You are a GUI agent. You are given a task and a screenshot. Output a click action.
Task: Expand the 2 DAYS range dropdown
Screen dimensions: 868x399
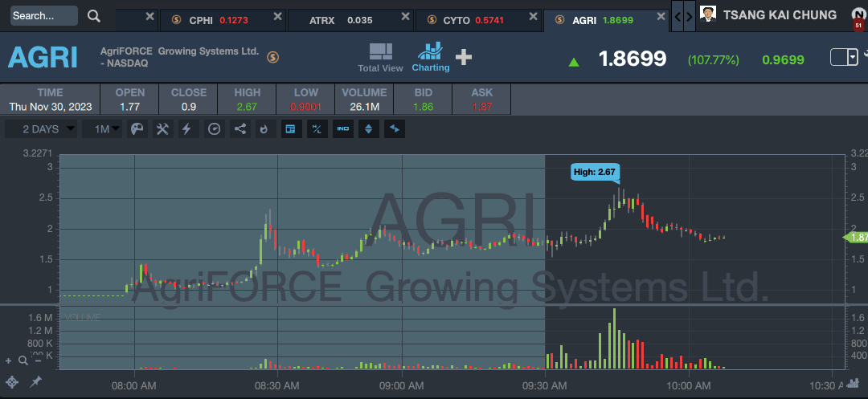point(41,128)
